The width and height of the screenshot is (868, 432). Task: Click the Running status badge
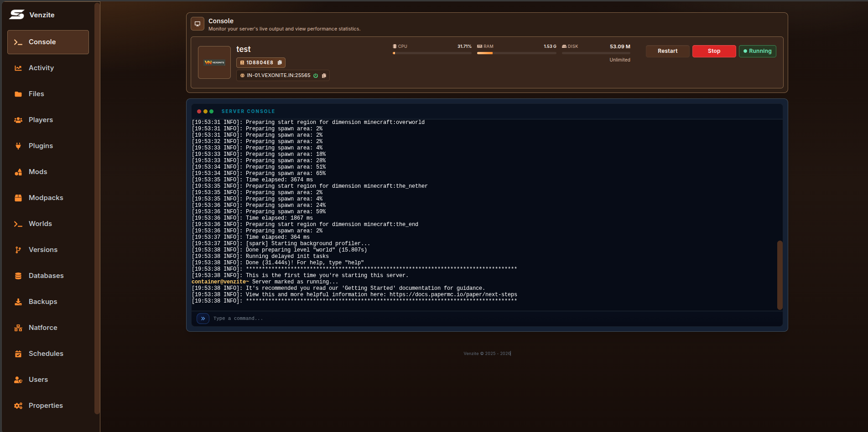pyautogui.click(x=757, y=51)
